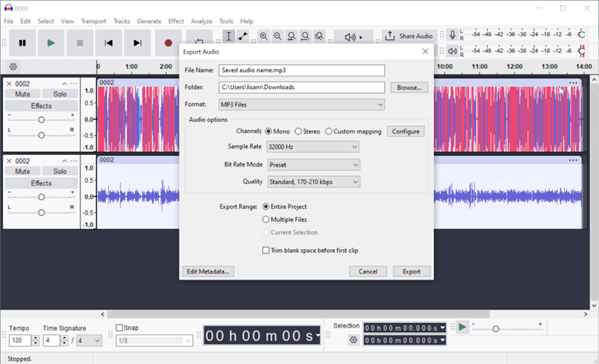Open the first track's control panel menu dots
Screen dimensions: 599x364
(x=74, y=84)
